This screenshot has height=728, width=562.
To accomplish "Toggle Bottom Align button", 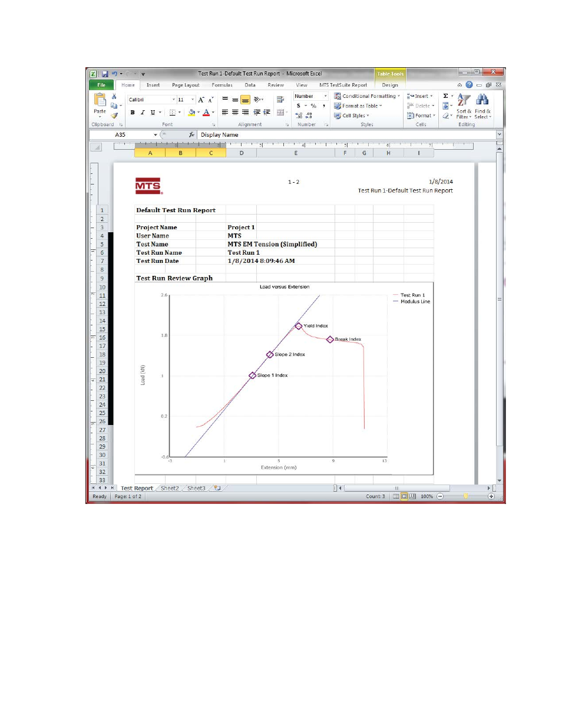I will point(245,99).
